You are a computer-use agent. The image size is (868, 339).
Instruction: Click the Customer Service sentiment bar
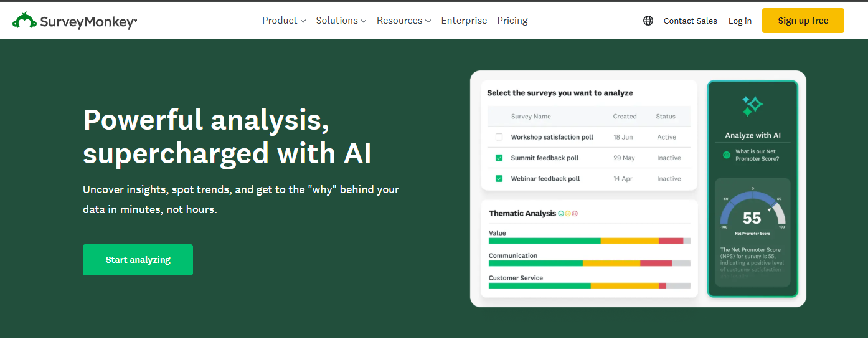point(589,285)
